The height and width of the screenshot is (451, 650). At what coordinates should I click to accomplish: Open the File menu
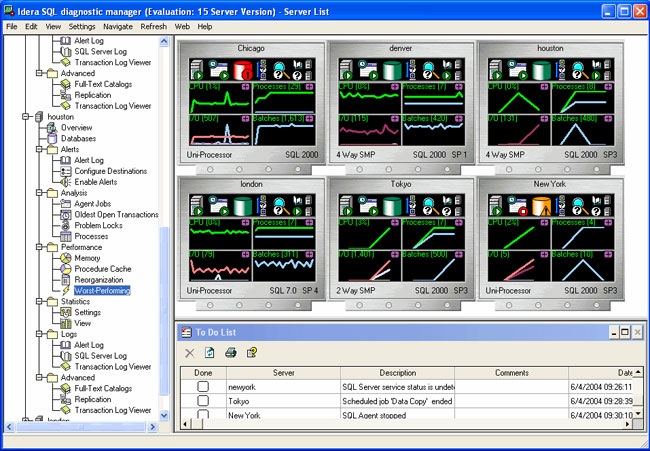(12, 27)
